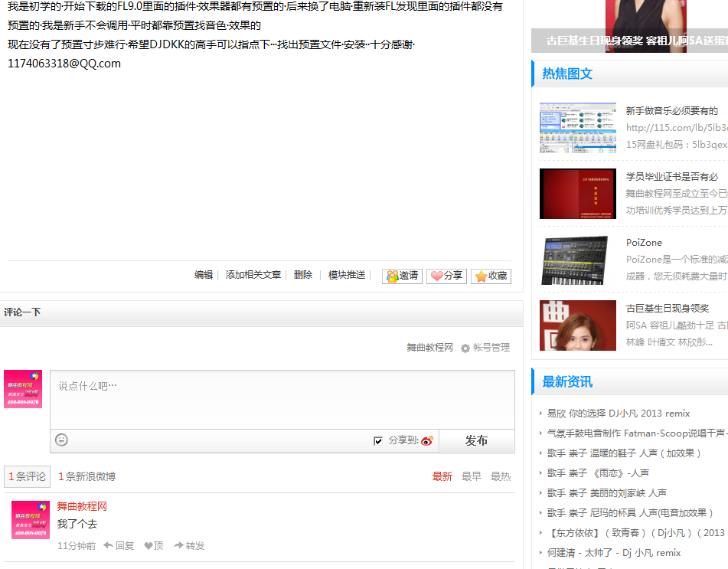The image size is (728, 569).
Task: Switch to the 最热 comments tab
Action: tap(499, 476)
